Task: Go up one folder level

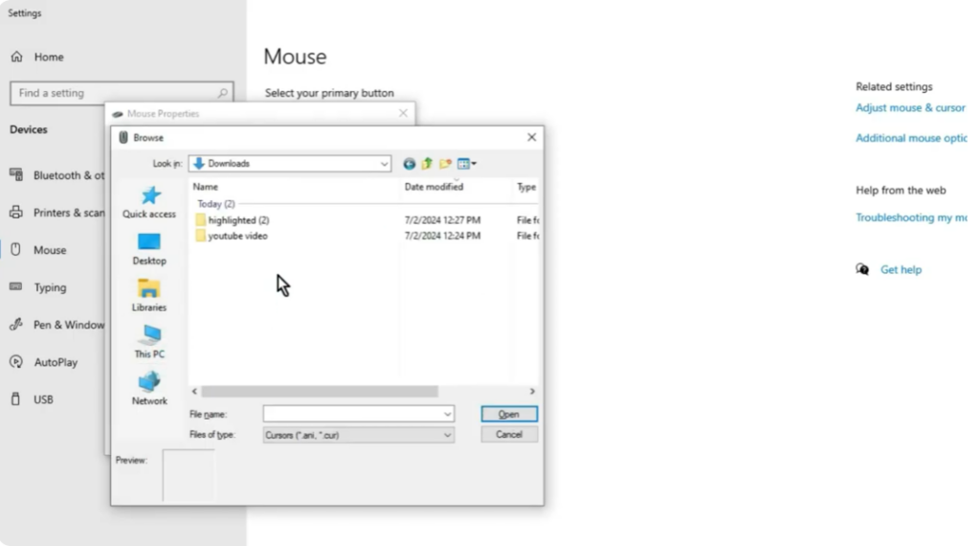Action: 427,164
